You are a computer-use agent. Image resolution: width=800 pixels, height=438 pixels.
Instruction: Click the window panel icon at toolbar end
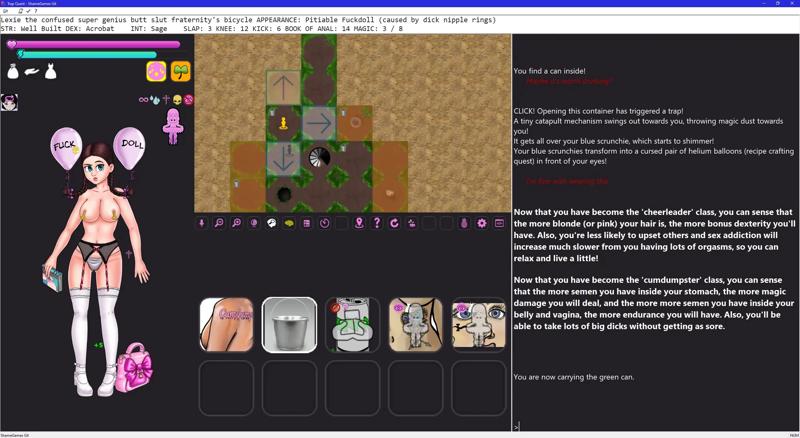499,223
